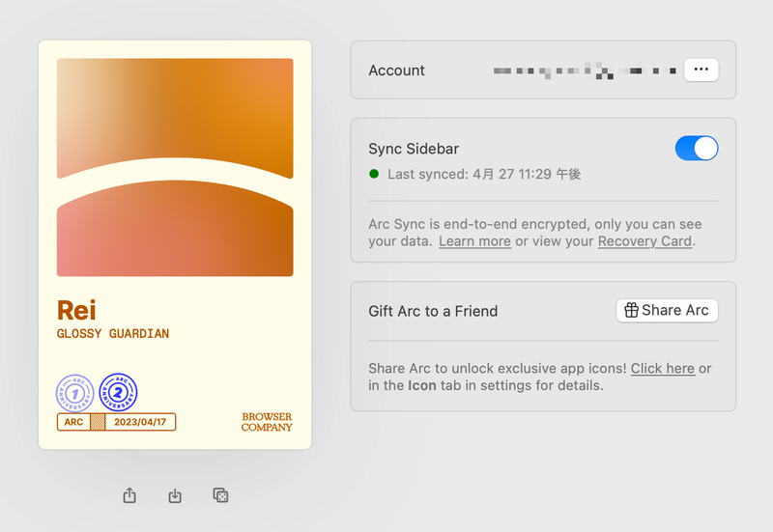Click the share card icon below the card
Viewport: 773px width, 532px height.
click(130, 495)
